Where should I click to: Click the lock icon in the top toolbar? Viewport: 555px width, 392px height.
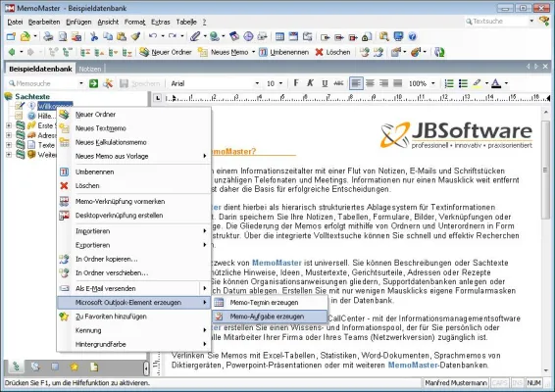point(367,36)
